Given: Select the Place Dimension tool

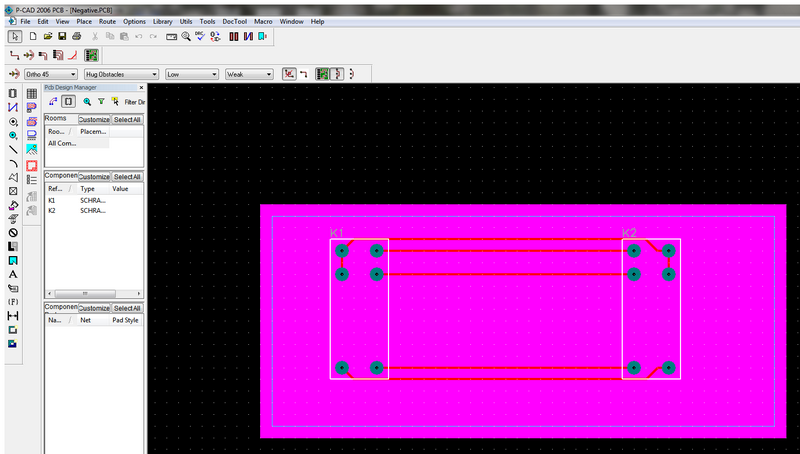Looking at the screenshot, I should (13, 315).
